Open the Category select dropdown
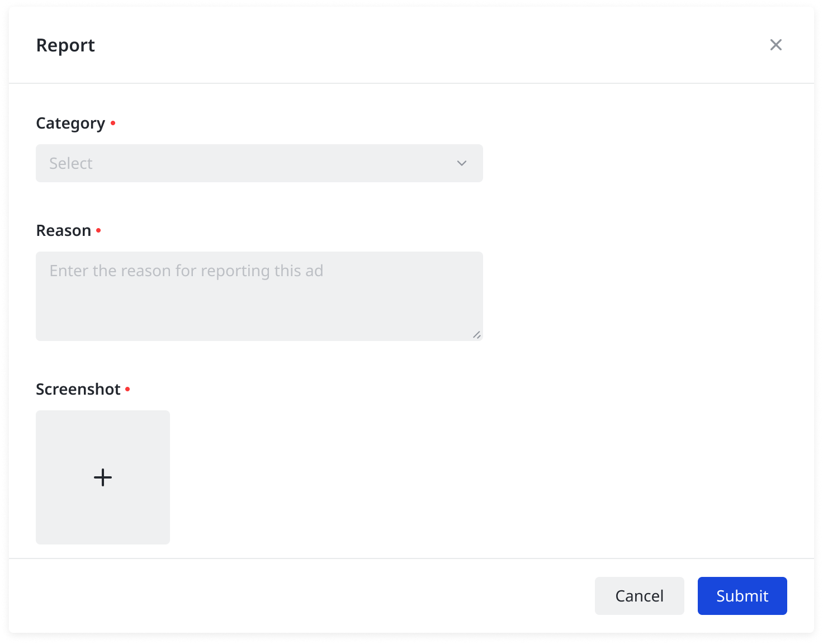823x644 pixels. point(259,163)
